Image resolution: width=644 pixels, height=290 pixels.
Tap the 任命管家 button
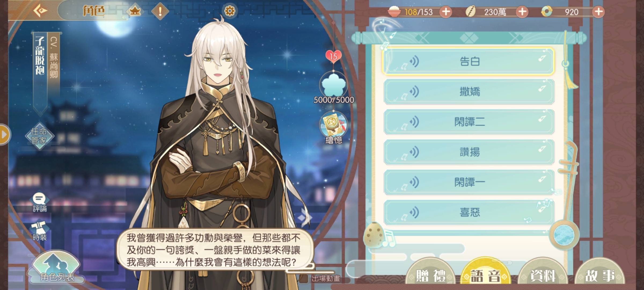coord(39,136)
